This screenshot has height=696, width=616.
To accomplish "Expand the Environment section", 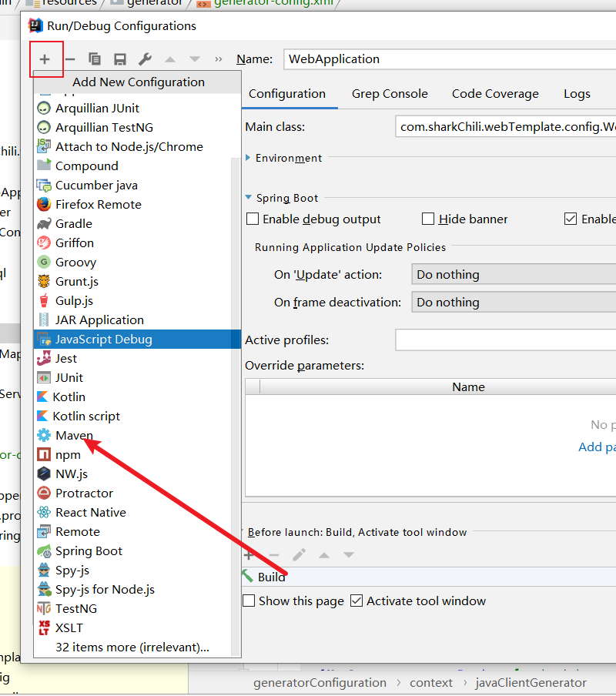I will [249, 158].
